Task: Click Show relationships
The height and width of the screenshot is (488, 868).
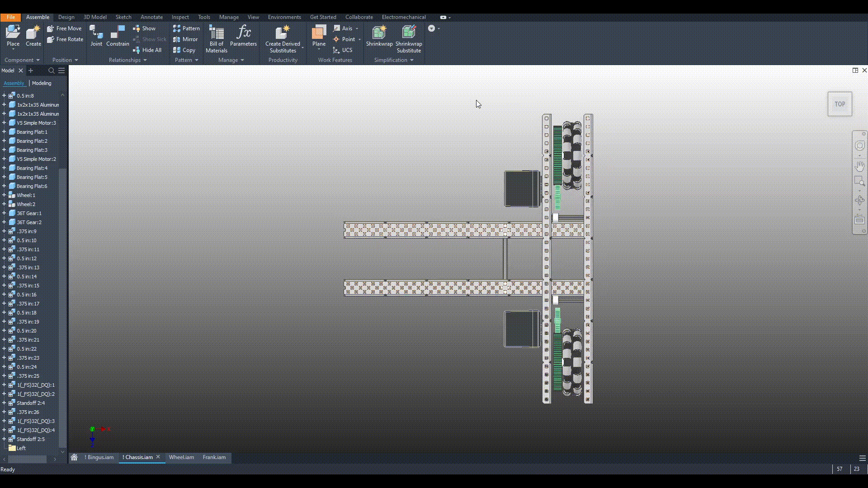Action: click(144, 28)
